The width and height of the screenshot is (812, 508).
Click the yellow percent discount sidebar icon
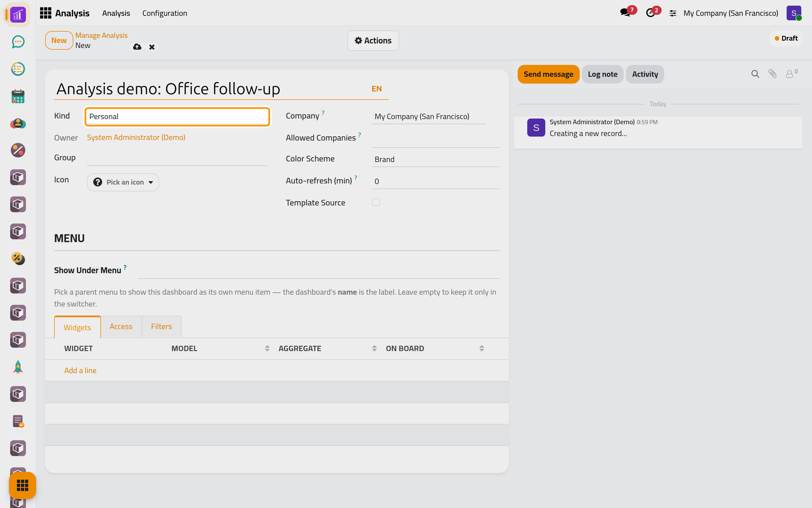coord(18,259)
